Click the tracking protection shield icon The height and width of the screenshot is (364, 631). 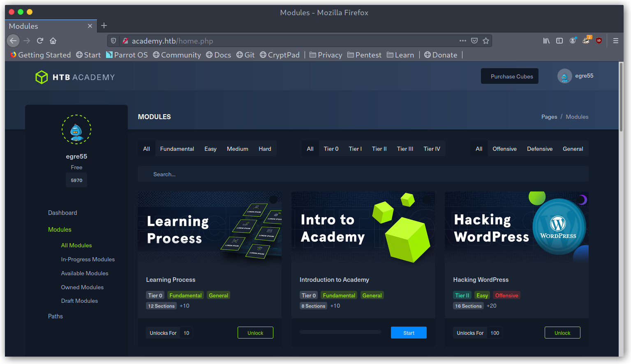pos(113,41)
